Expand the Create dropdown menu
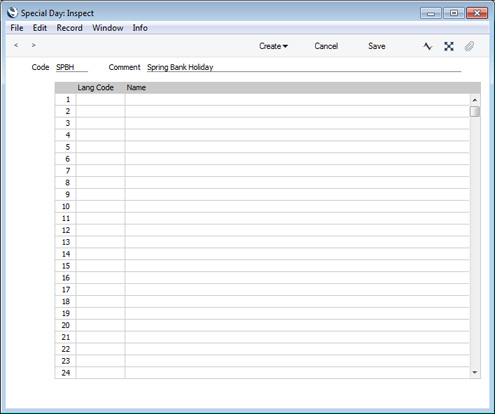 (273, 46)
